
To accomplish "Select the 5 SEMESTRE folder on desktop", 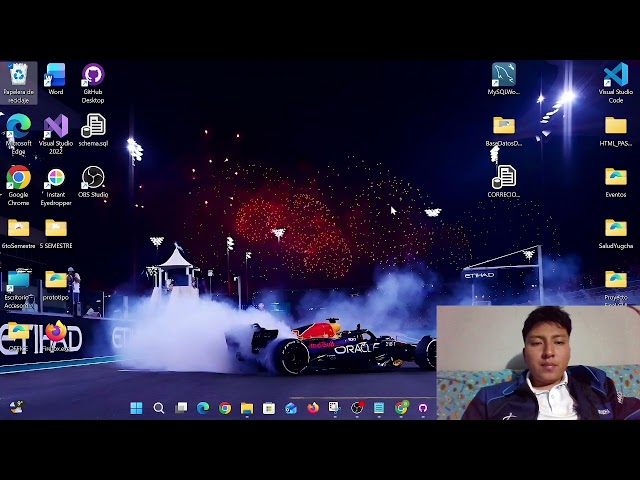I will tap(56, 233).
